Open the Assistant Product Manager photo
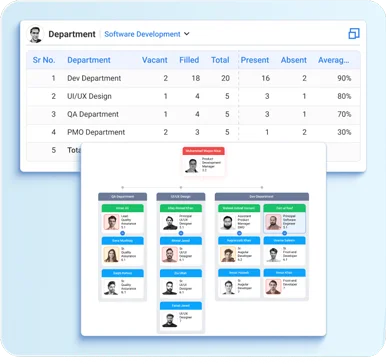 point(228,222)
